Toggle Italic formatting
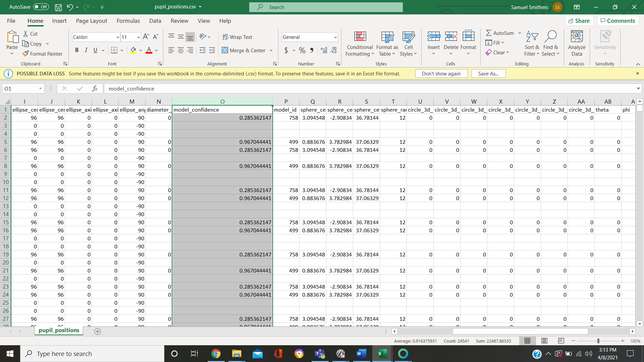Image resolution: width=644 pixels, height=362 pixels. click(x=86, y=50)
